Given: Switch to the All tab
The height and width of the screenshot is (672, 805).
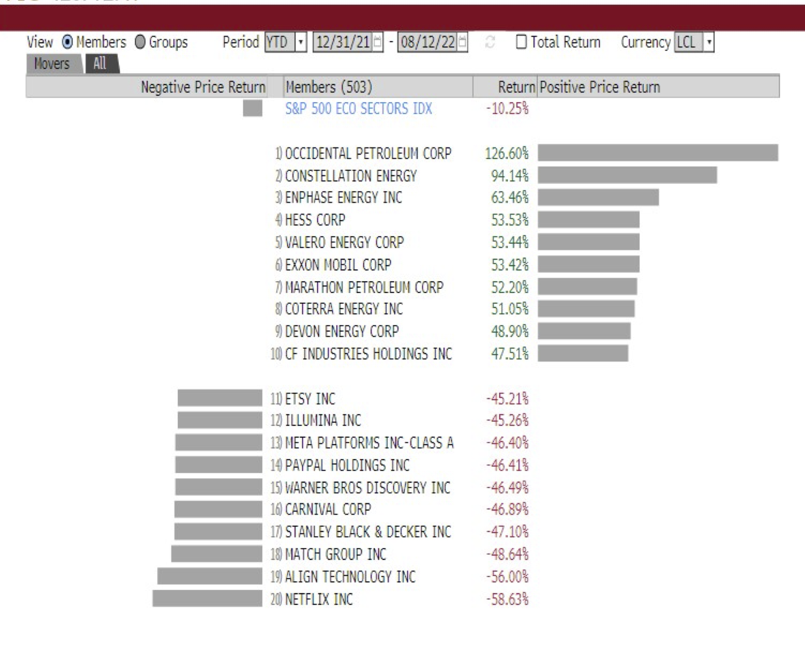Looking at the screenshot, I should [101, 63].
